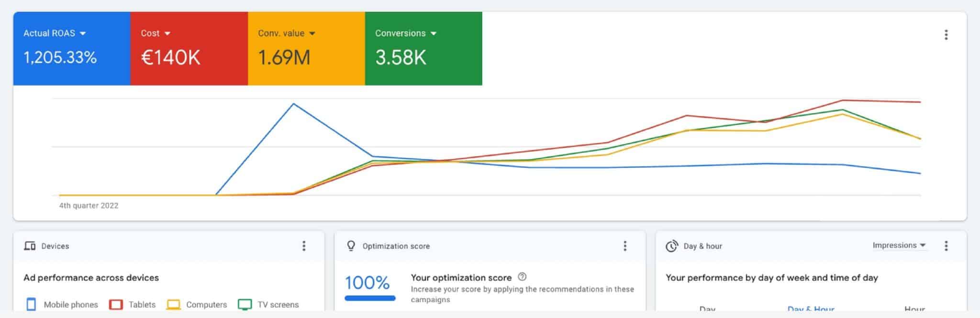The image size is (980, 318).
Task: Open the Devices card more options menu
Action: (x=304, y=246)
